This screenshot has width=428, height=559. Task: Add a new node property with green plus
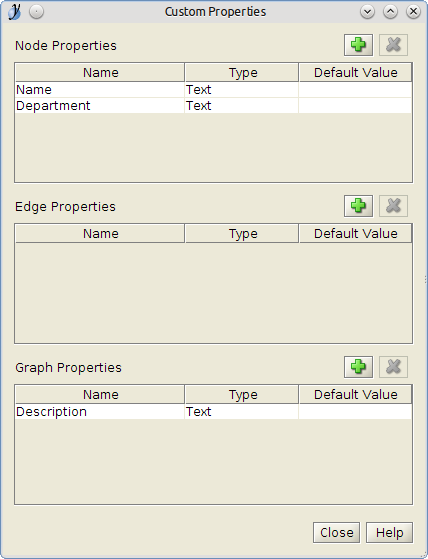(358, 45)
